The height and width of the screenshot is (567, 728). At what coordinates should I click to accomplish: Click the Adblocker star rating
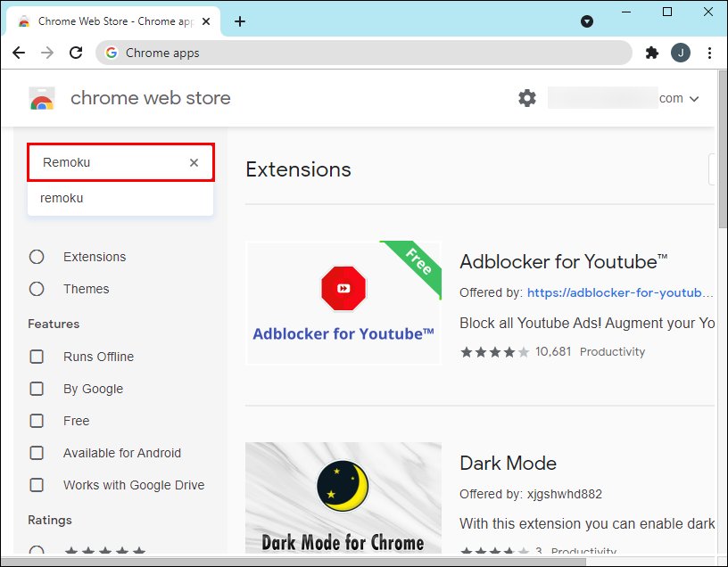coord(494,352)
